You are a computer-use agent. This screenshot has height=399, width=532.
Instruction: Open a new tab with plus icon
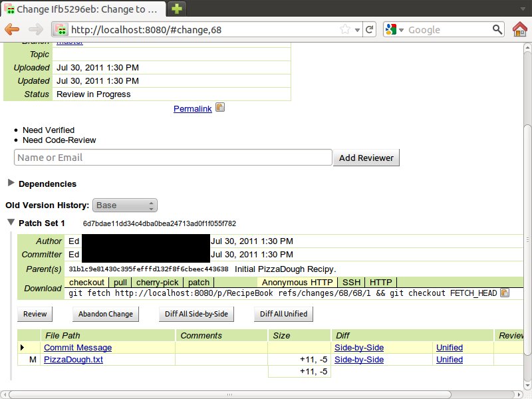coord(176,9)
